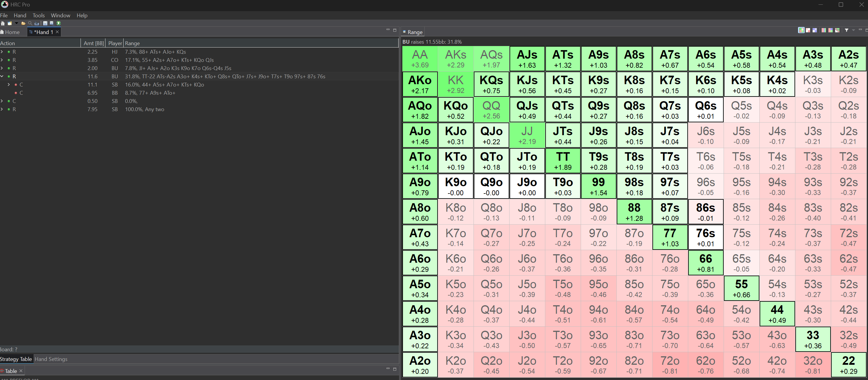Open the File menu
Image resolution: width=868 pixels, height=380 pixels.
tap(4, 15)
